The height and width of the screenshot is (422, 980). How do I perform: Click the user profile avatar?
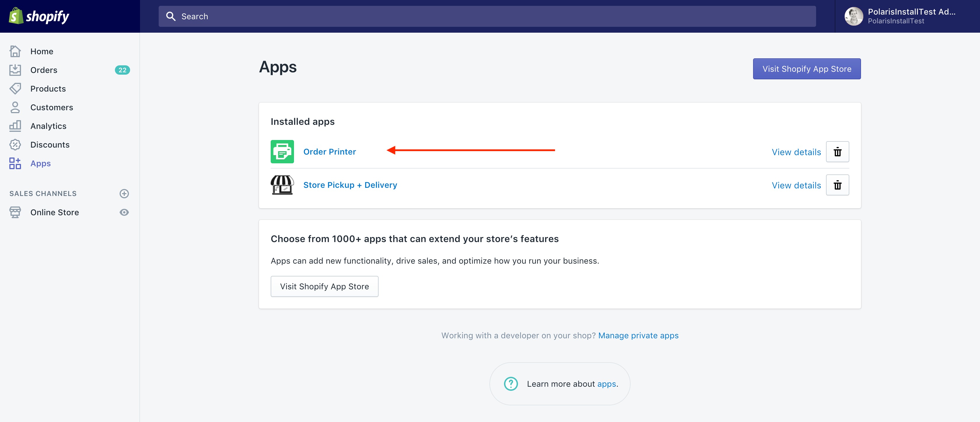(x=853, y=16)
